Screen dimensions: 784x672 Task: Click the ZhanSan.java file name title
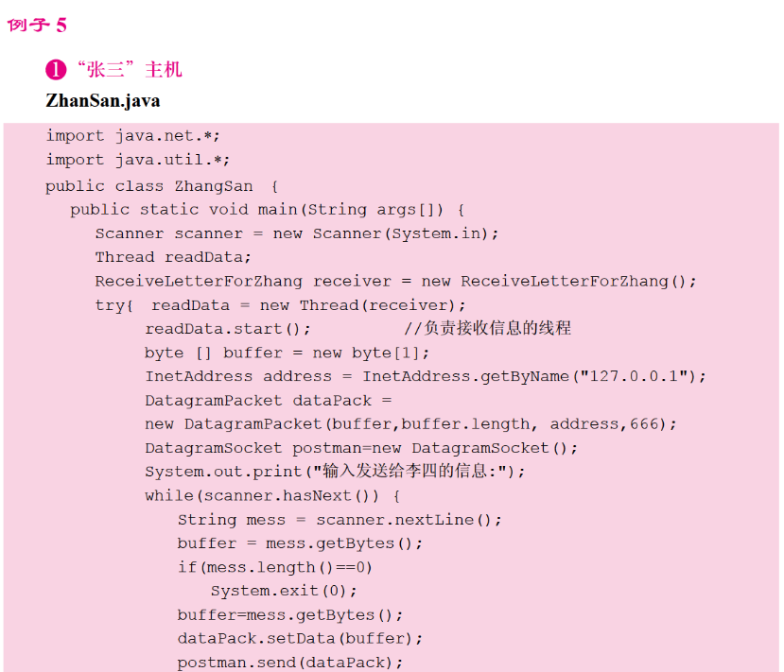[102, 100]
